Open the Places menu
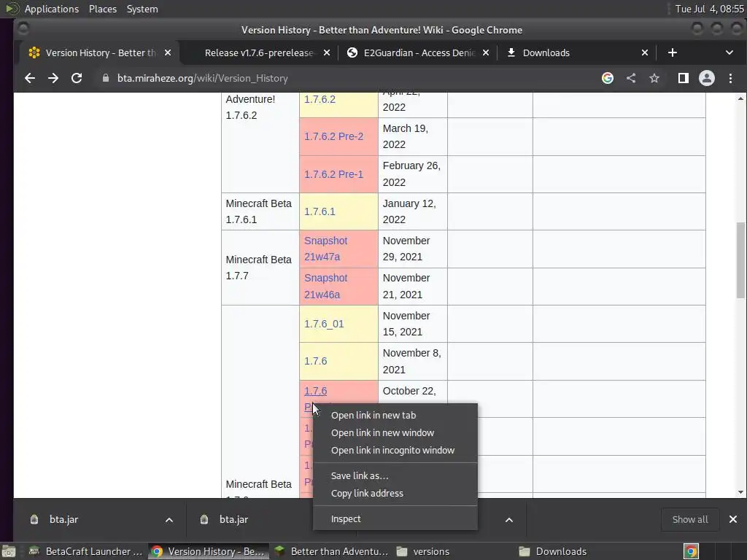 pyautogui.click(x=102, y=9)
